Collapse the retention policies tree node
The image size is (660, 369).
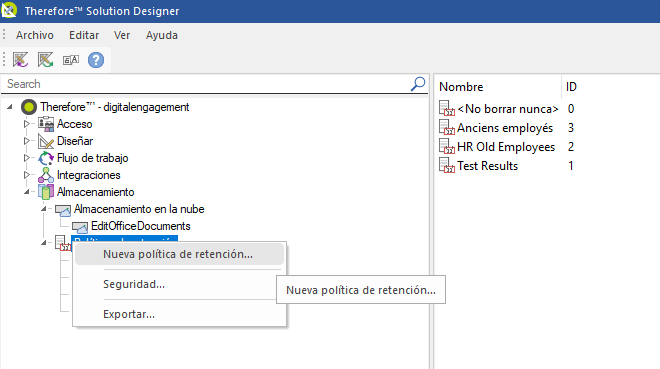point(43,242)
